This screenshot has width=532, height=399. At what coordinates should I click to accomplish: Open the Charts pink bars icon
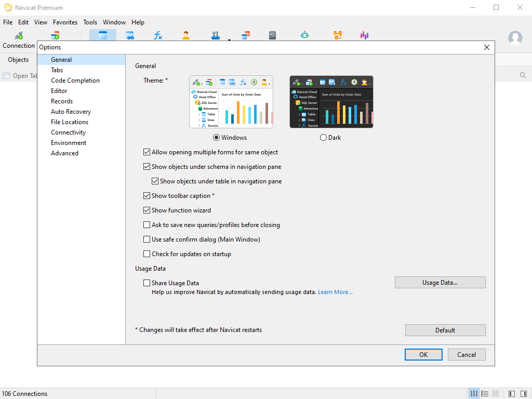pyautogui.click(x=364, y=35)
